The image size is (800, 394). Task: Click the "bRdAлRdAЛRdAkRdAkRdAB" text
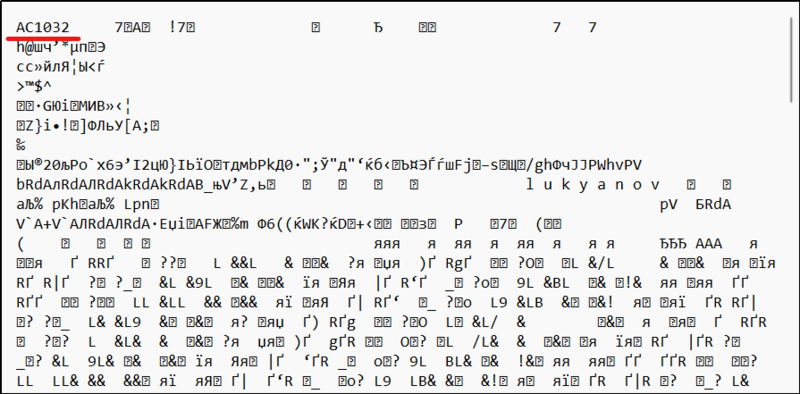click(111, 185)
